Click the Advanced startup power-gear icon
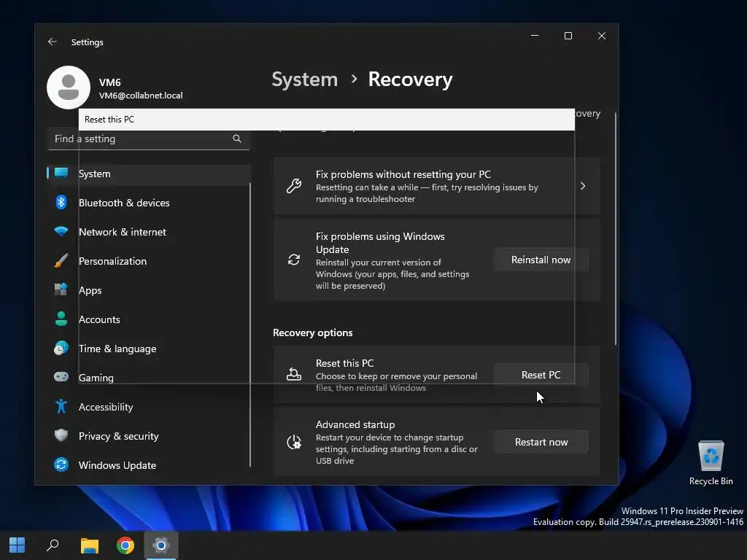Image resolution: width=747 pixels, height=560 pixels. (x=294, y=443)
